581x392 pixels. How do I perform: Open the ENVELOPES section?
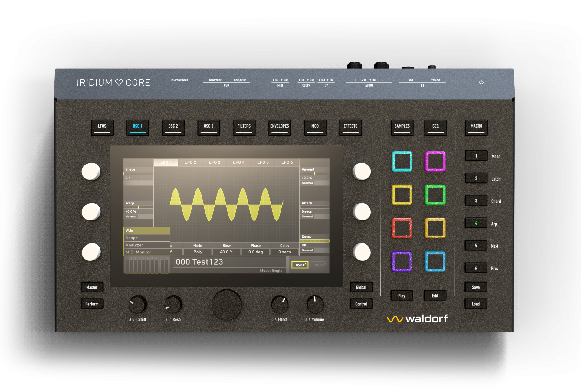point(280,127)
